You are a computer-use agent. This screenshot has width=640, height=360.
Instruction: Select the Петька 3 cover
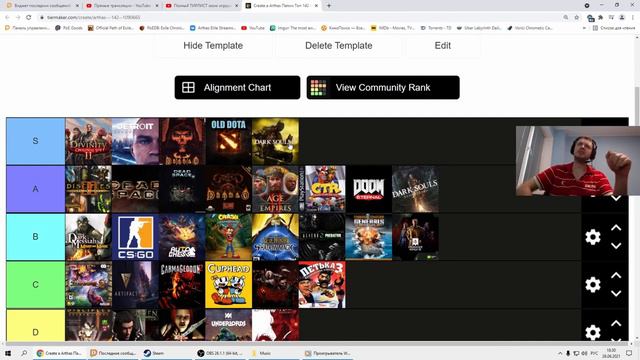(x=322, y=284)
